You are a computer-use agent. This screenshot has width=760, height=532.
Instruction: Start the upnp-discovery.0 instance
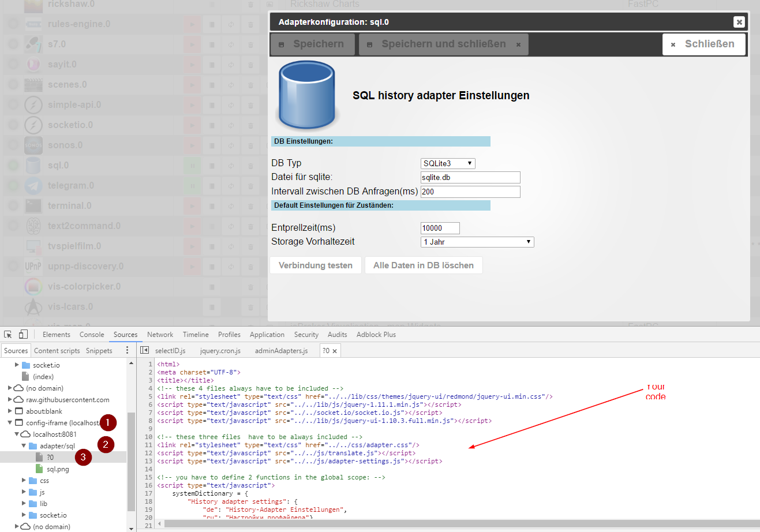point(192,267)
